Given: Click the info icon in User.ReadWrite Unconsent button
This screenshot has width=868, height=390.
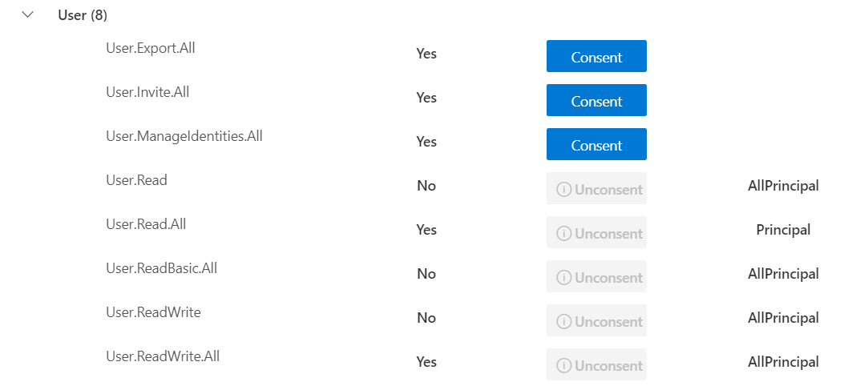Looking at the screenshot, I should click(563, 322).
